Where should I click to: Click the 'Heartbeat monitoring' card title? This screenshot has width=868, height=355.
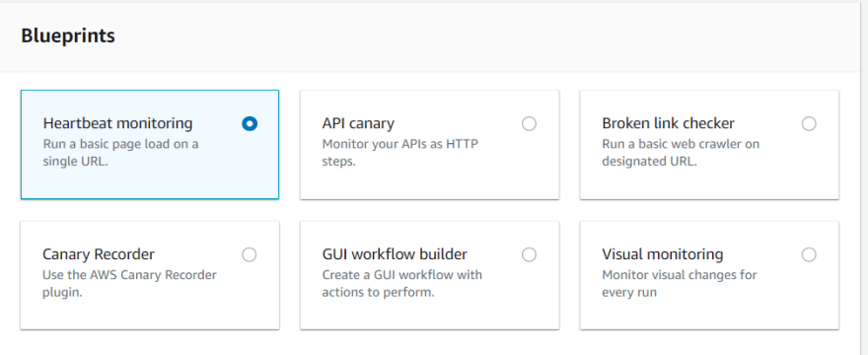click(118, 123)
